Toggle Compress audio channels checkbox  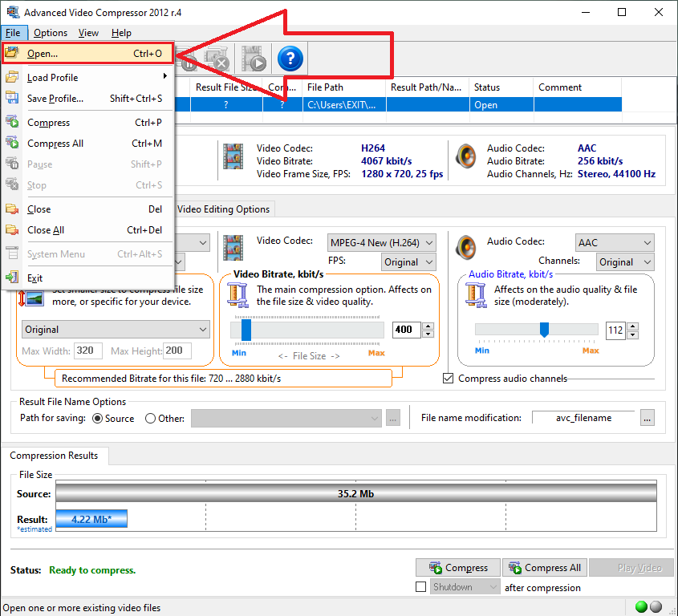click(x=449, y=379)
